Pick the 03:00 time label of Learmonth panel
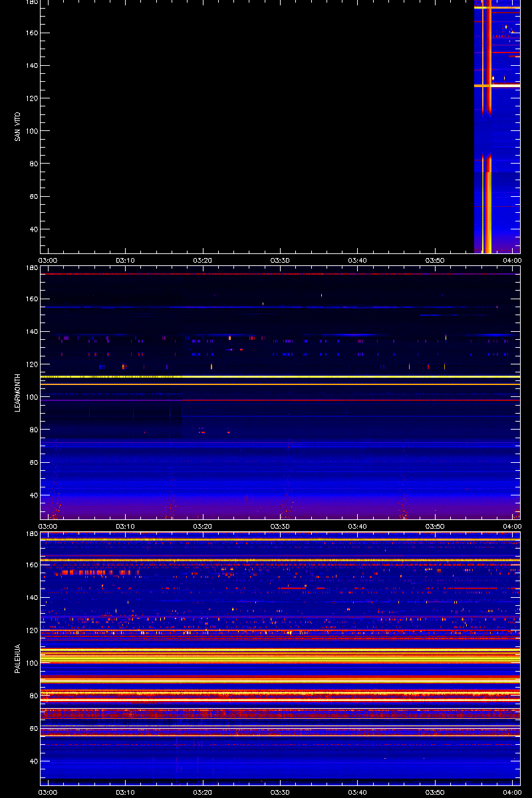Screen dimensions: 532x798 coord(48,527)
